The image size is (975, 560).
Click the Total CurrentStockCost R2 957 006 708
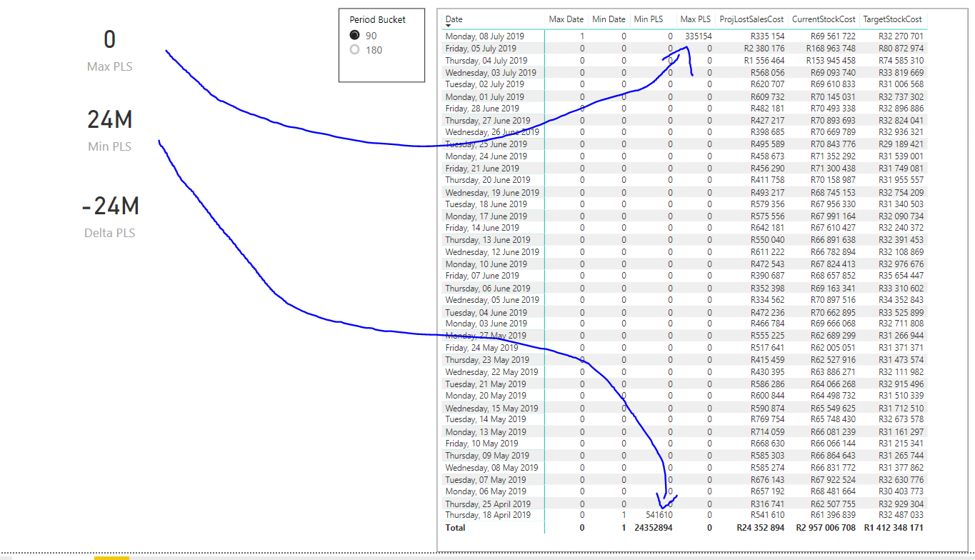[825, 528]
